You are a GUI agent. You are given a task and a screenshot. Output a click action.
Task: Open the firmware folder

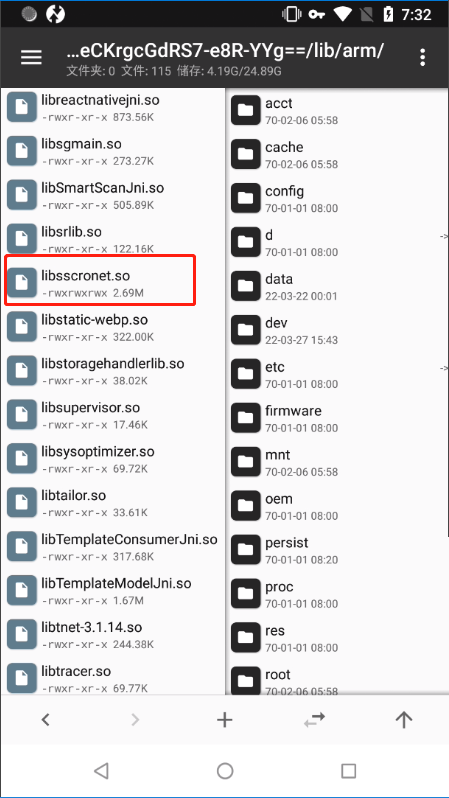(337, 418)
